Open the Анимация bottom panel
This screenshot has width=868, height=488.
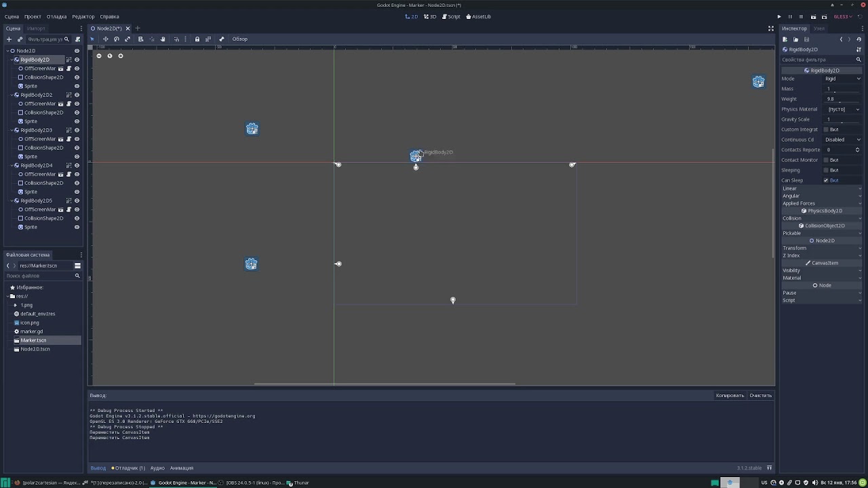click(x=182, y=468)
